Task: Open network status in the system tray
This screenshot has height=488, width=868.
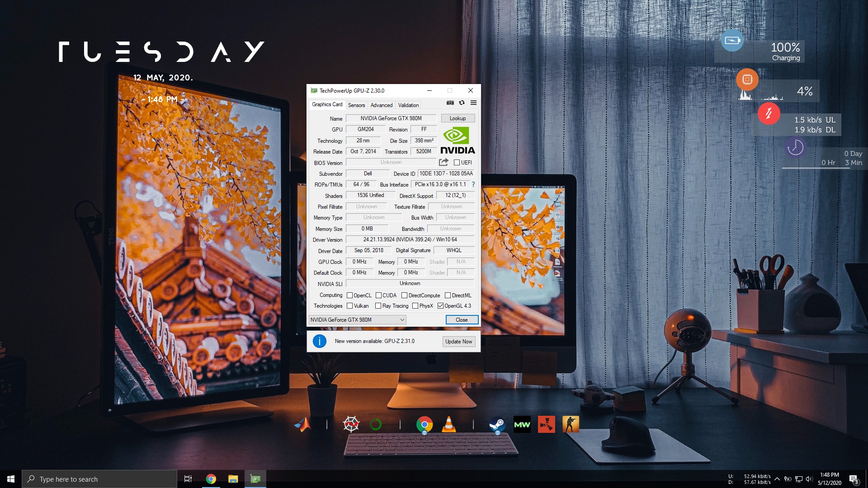Action: 799,479
